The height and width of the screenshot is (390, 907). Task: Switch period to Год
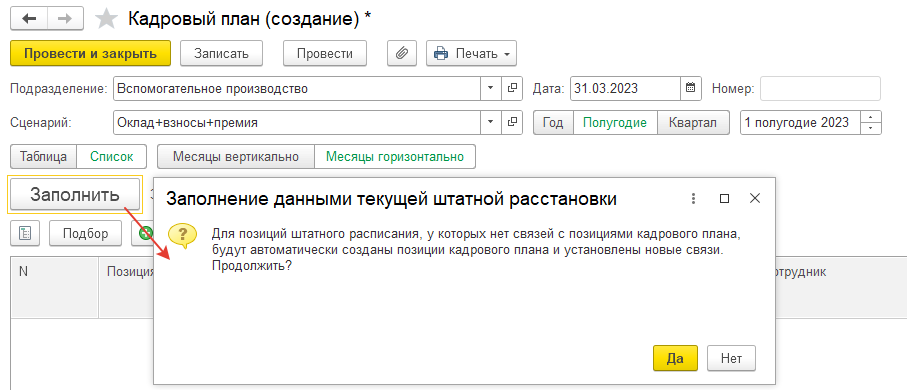click(554, 123)
